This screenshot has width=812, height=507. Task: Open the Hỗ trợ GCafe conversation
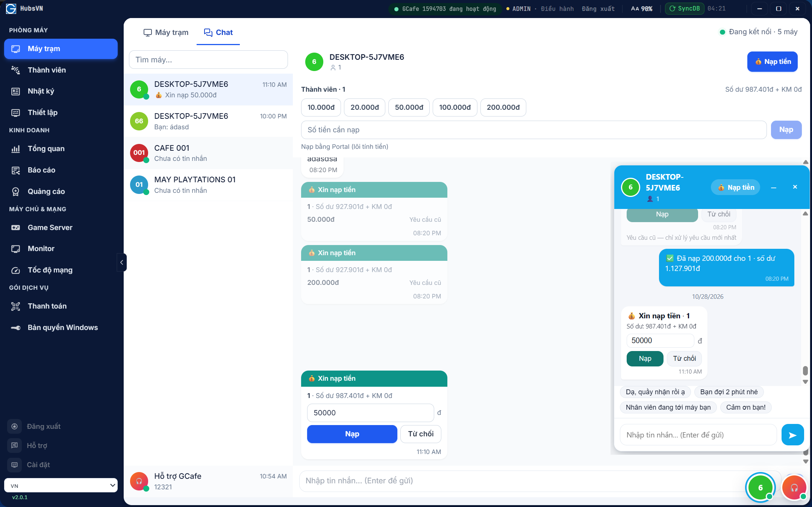click(208, 481)
